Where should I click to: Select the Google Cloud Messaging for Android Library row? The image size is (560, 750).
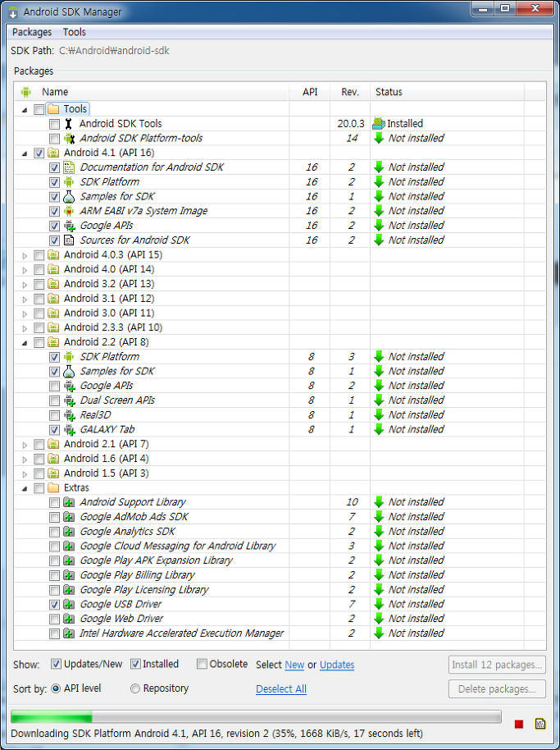point(280,546)
